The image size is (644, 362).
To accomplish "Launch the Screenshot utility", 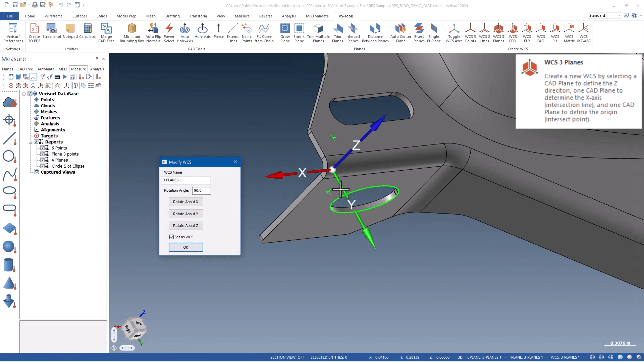I will click(x=52, y=31).
